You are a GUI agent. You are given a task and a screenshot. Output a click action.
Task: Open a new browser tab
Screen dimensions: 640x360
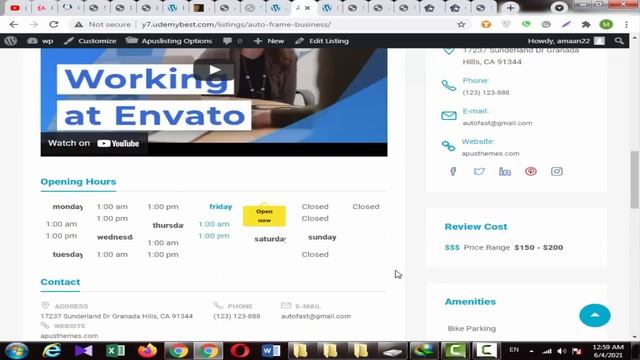510,8
